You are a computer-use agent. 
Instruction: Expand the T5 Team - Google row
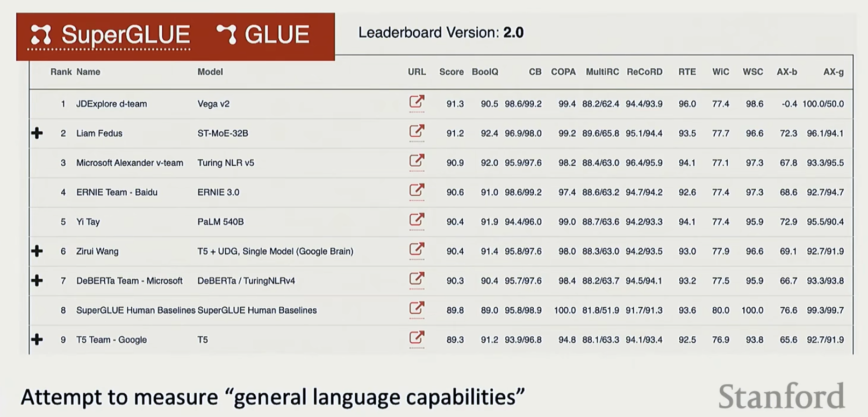[37, 339]
